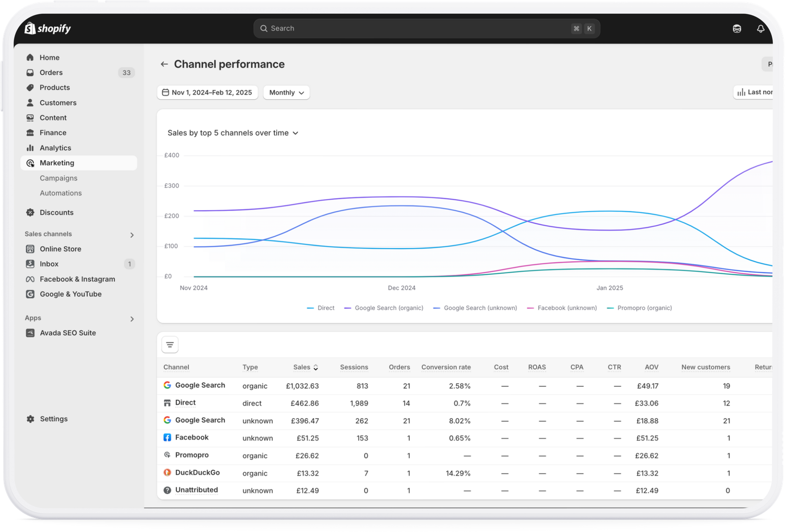Open the Monthly interval dropdown
This screenshot has height=532, width=785.
click(x=287, y=93)
